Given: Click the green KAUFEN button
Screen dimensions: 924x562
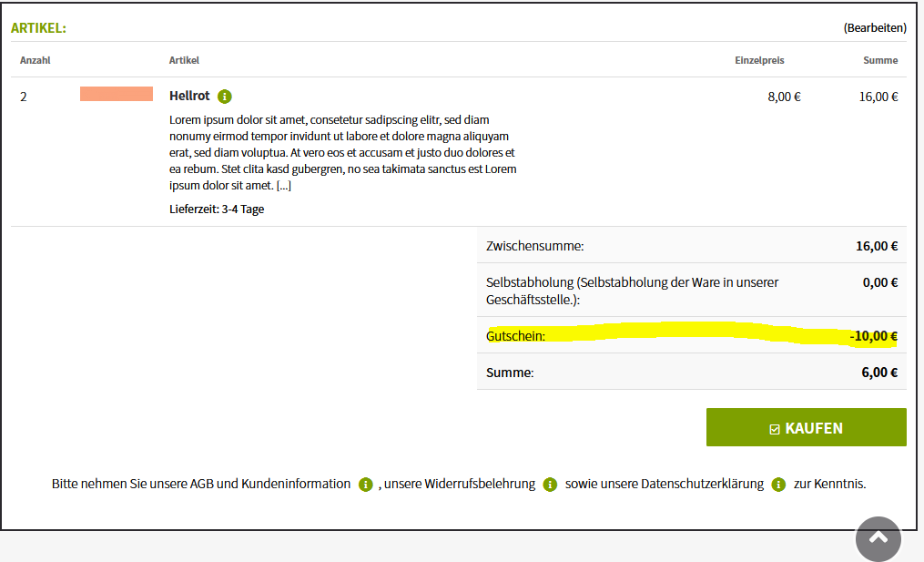Looking at the screenshot, I should [x=806, y=428].
